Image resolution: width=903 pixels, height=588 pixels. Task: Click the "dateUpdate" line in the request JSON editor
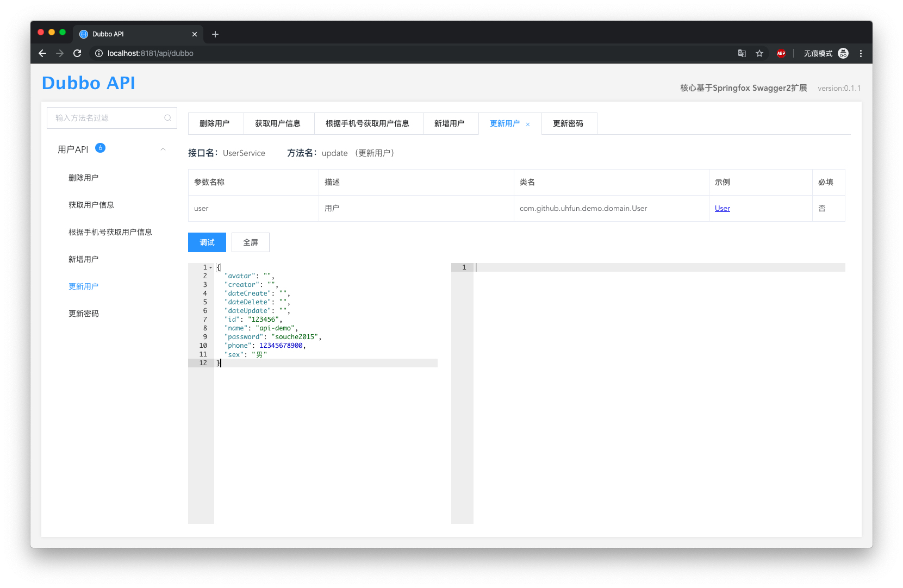[x=257, y=311]
